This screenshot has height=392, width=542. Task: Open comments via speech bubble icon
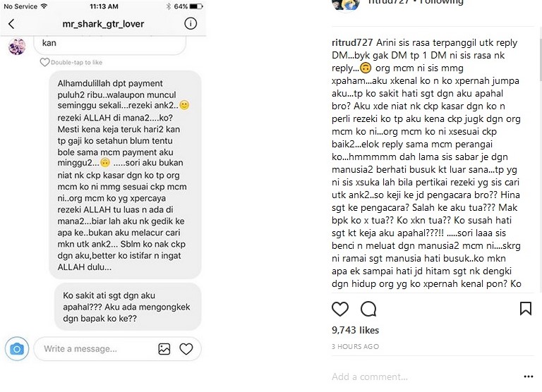click(368, 309)
